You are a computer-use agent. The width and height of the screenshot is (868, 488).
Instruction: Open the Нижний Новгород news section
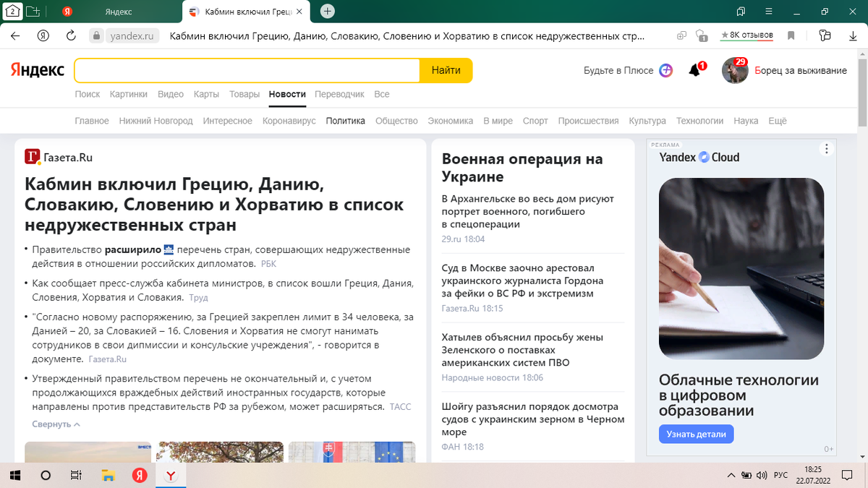(x=156, y=121)
